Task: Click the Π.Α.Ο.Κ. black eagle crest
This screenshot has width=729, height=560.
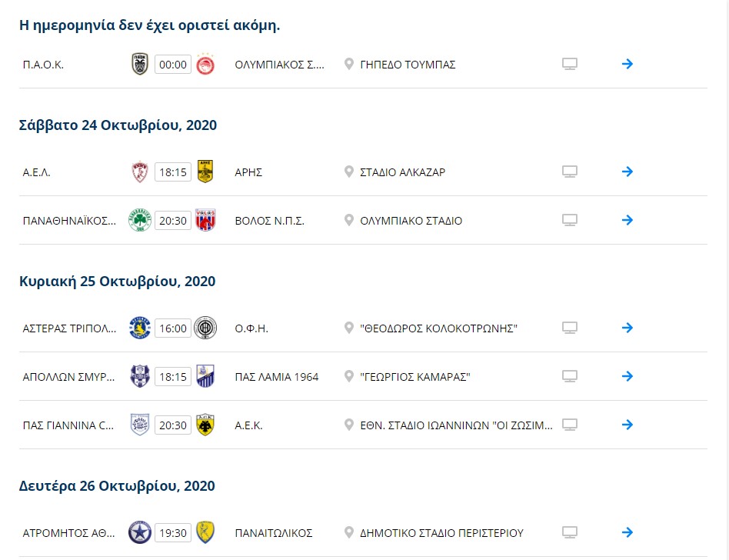Action: click(140, 64)
